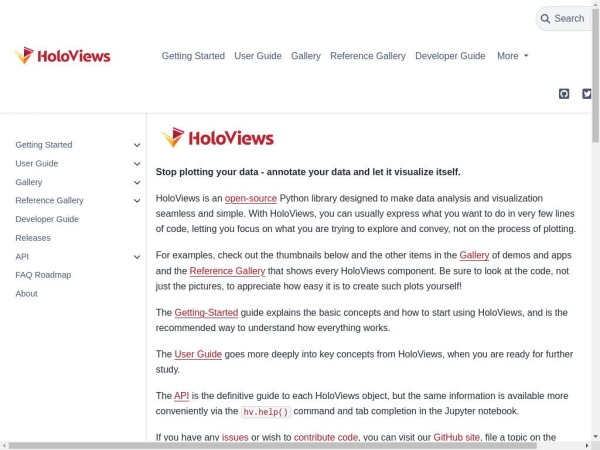
Task: Open the More dropdown in the top nav
Action: pos(512,56)
